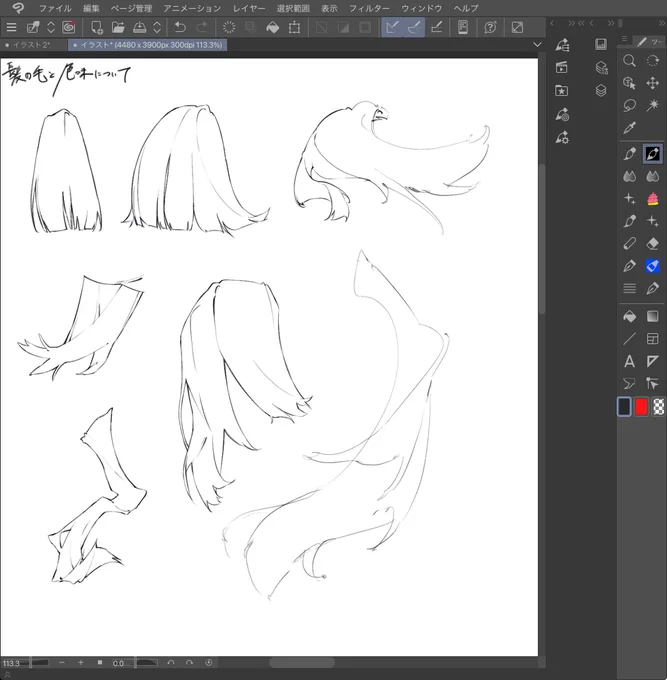
Task: Select the transparent color checkered swatch
Action: click(x=659, y=407)
